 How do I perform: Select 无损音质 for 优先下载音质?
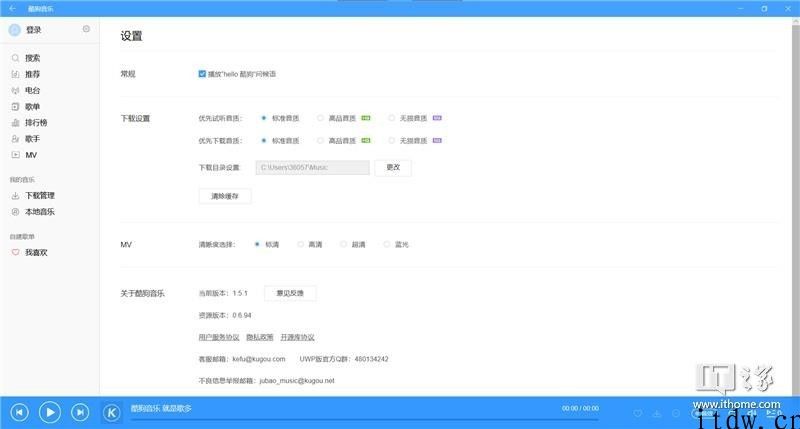[391, 141]
